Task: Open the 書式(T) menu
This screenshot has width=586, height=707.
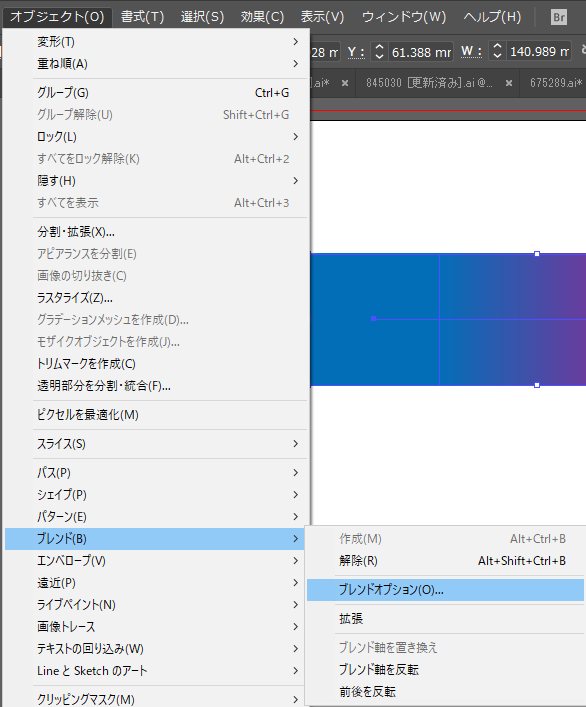Action: pos(142,17)
